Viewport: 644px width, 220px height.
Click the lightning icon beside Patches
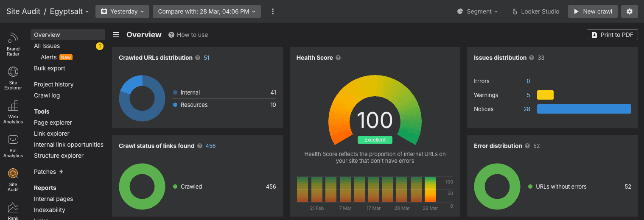pos(61,172)
